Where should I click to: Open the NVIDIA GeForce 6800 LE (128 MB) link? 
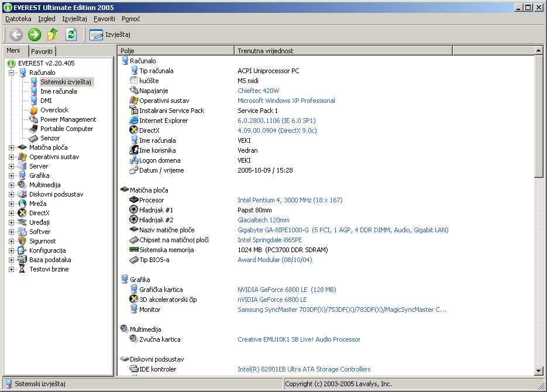point(287,290)
